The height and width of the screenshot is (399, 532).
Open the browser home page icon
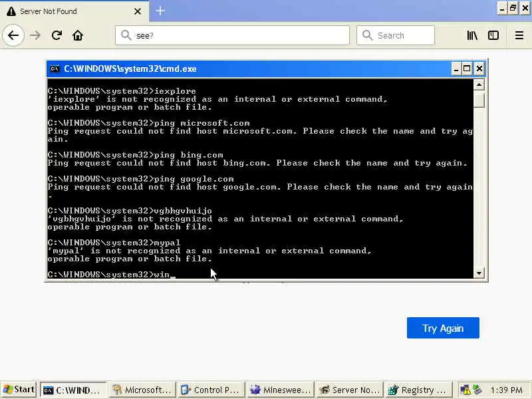(78, 35)
